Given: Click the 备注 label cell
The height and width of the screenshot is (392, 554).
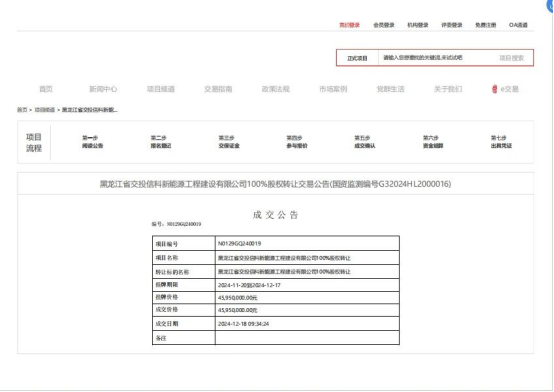Looking at the screenshot, I should coord(184,338).
